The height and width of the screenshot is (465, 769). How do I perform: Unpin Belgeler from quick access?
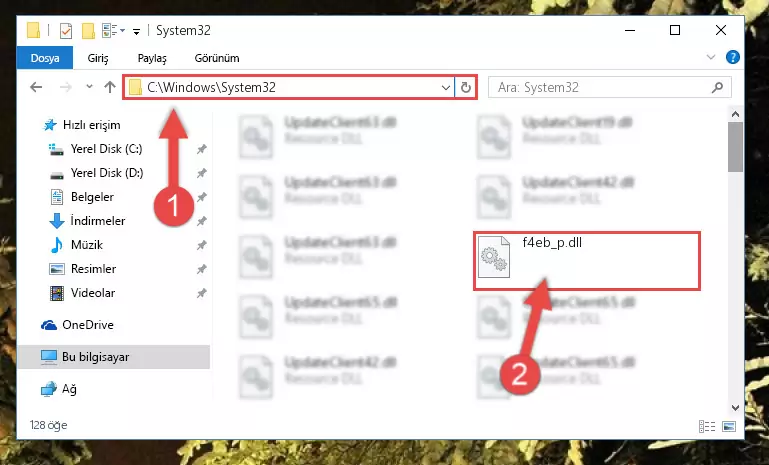point(202,197)
